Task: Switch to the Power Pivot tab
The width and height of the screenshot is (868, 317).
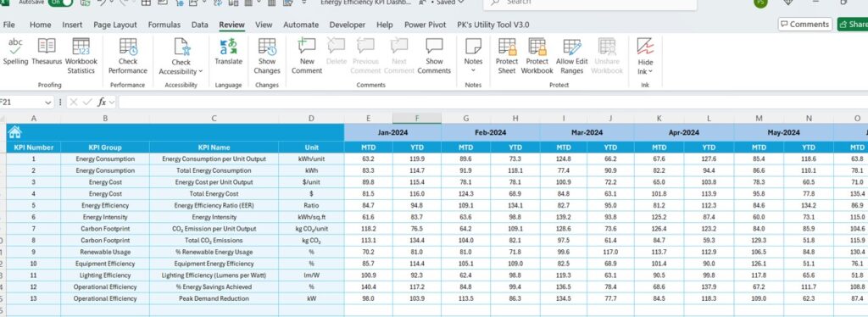Action: 426,25
